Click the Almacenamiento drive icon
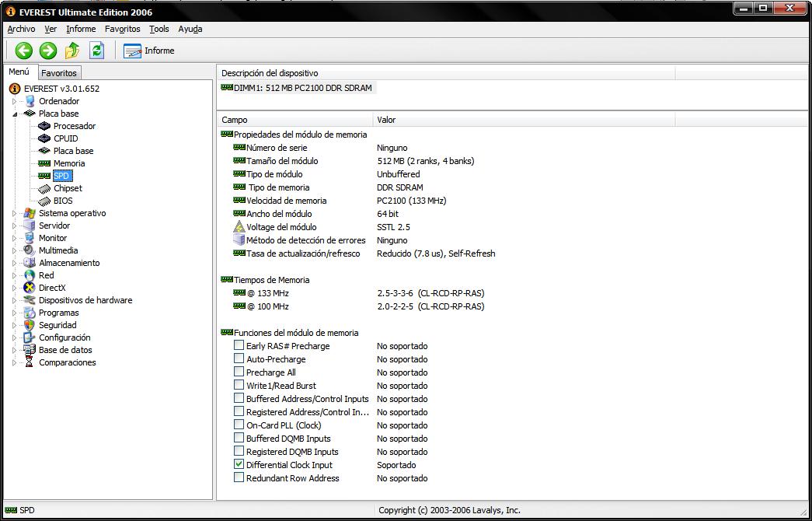The height and width of the screenshot is (521, 812). (x=30, y=263)
